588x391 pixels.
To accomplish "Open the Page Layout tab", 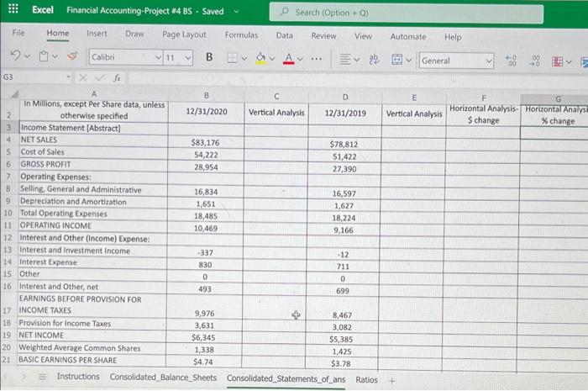I will coord(184,34).
